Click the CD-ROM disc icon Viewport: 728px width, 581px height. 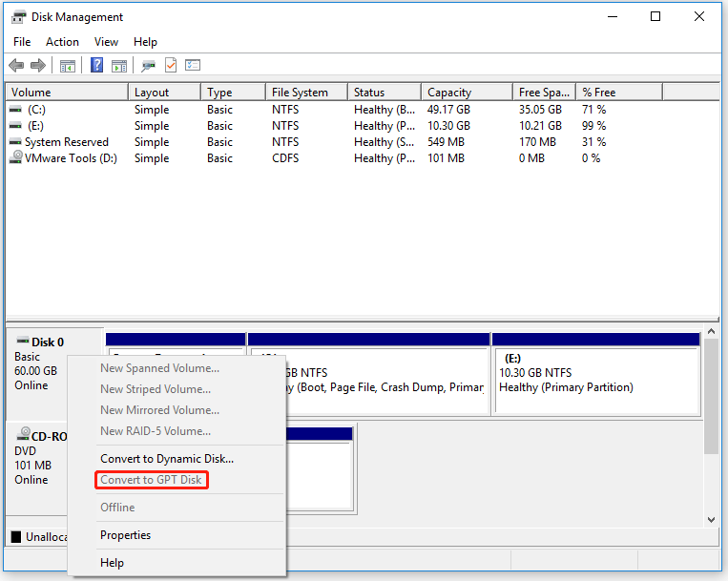pyautogui.click(x=23, y=434)
